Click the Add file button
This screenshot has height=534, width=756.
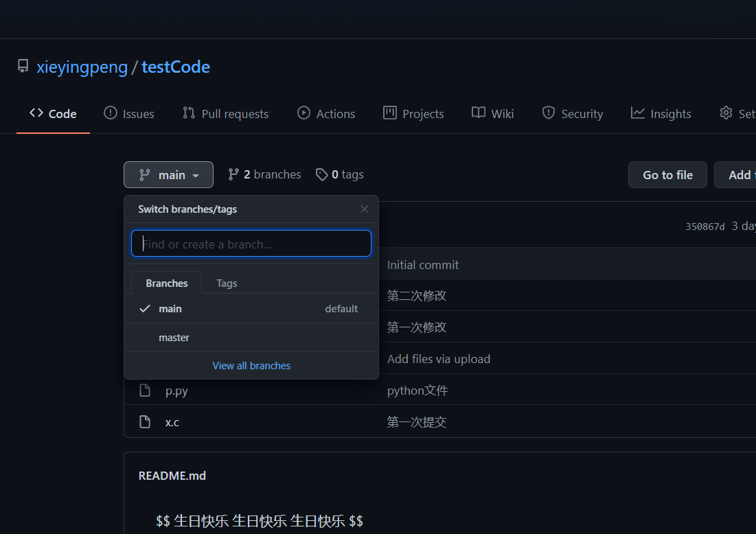coord(735,175)
